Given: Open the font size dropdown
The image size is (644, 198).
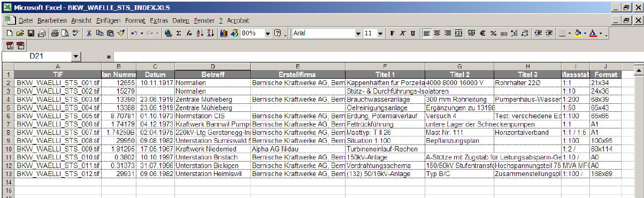Looking at the screenshot, I should point(380,33).
